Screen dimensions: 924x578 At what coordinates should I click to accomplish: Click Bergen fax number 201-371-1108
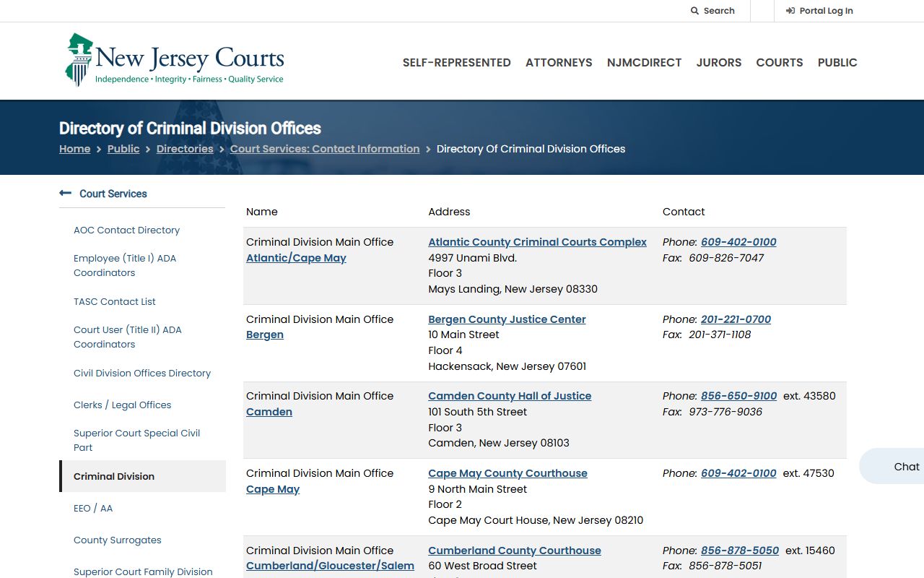pos(720,335)
